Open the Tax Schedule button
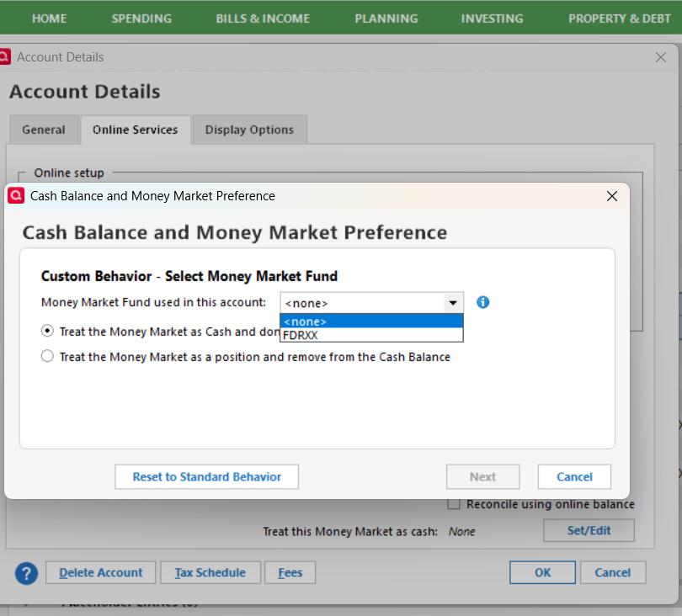 210,572
